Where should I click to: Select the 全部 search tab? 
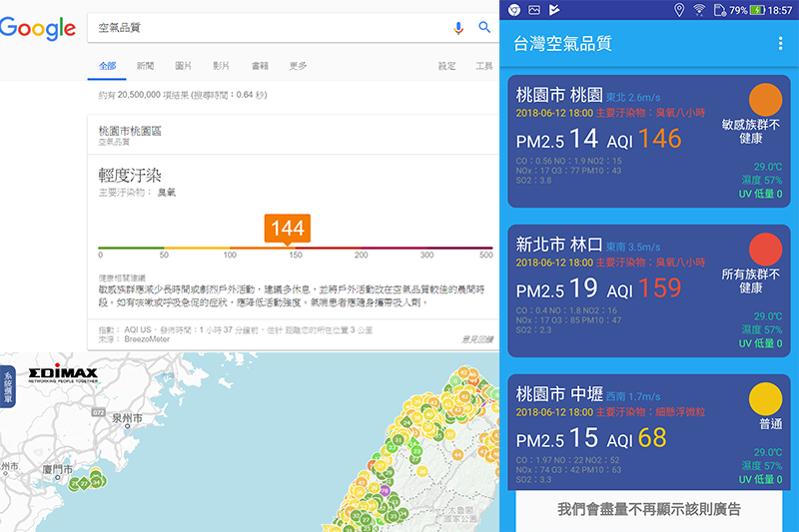coord(107,66)
